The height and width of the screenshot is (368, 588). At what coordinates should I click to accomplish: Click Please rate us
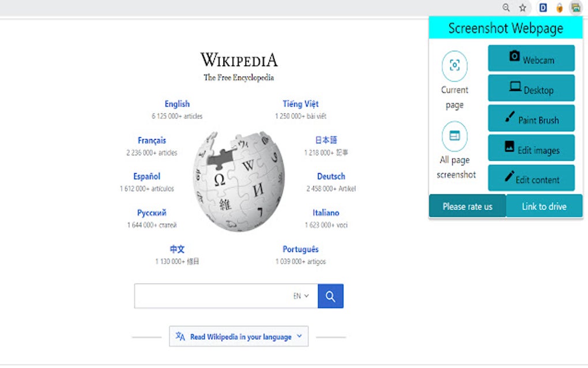tap(468, 206)
